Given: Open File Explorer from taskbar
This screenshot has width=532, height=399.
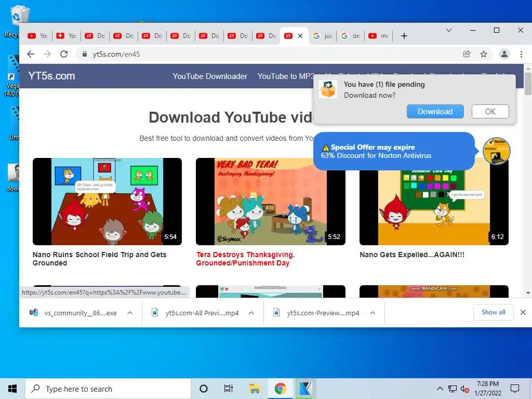Looking at the screenshot, I should [255, 389].
